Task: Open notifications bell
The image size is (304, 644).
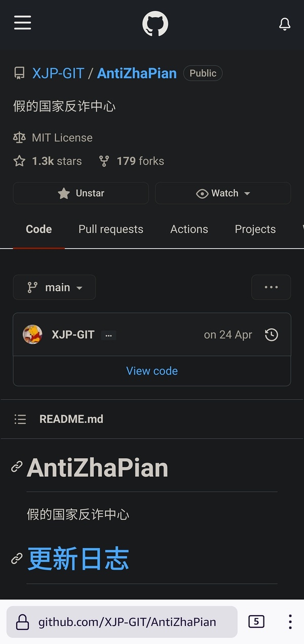Action: 285,24
